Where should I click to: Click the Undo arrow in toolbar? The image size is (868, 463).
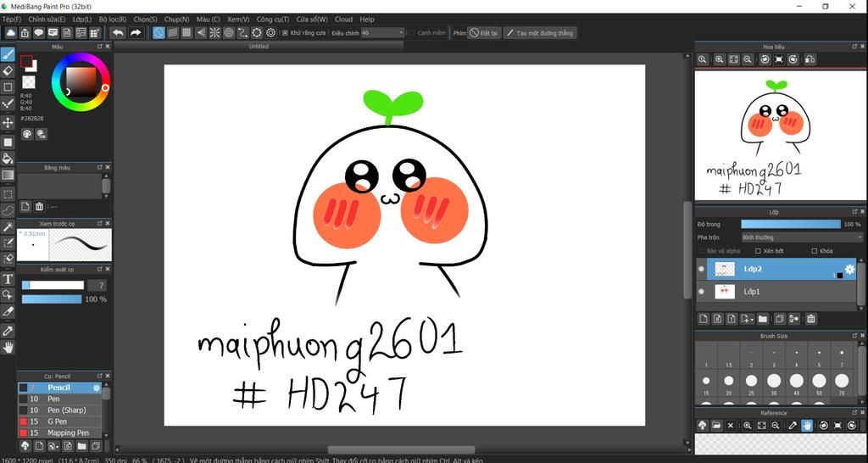[x=118, y=33]
